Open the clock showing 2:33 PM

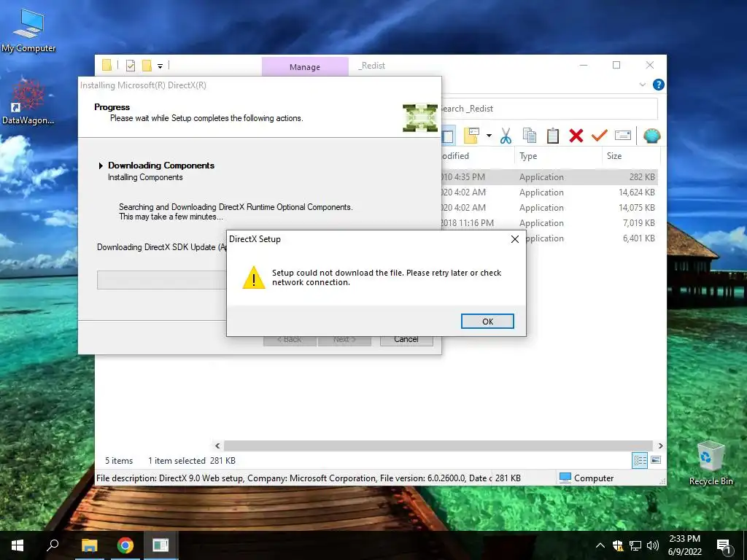[684, 545]
